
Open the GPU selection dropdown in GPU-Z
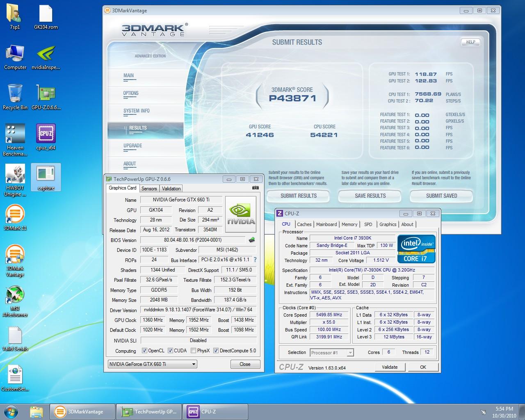coord(153,364)
